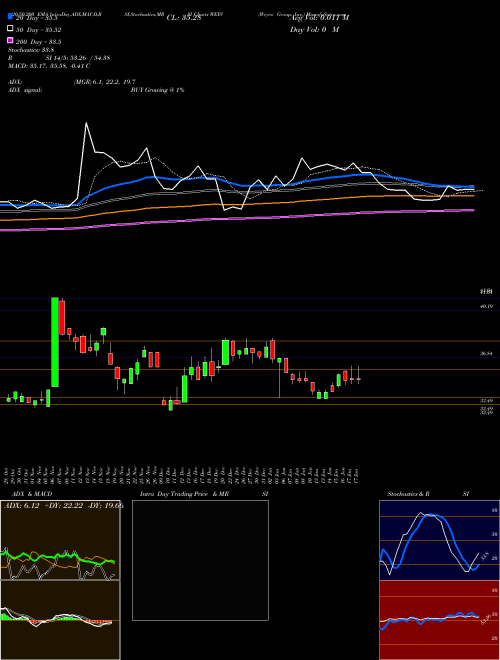Click the 'Day Vol: 0 M' label
500x660 pixels.
(x=314, y=29)
